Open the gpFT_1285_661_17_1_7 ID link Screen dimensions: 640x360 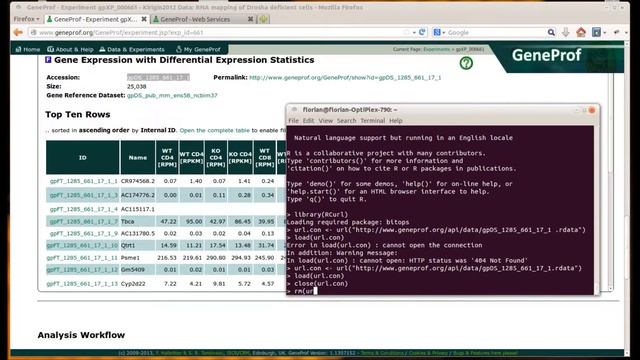pos(83,221)
